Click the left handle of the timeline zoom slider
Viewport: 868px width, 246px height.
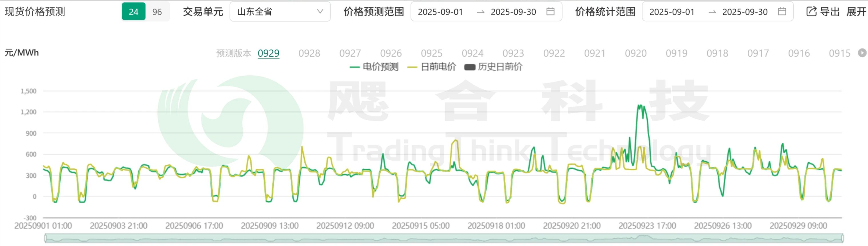click(x=45, y=238)
